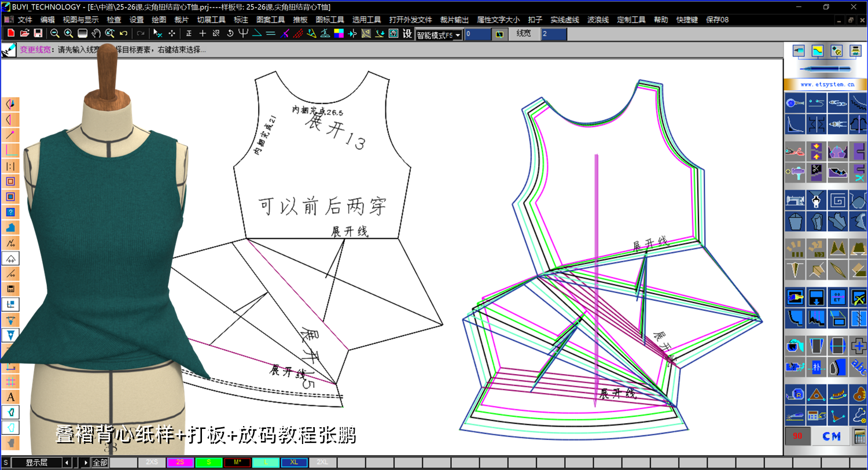Click the 全部 button in bottom bar
The width and height of the screenshot is (868, 470).
click(x=100, y=462)
